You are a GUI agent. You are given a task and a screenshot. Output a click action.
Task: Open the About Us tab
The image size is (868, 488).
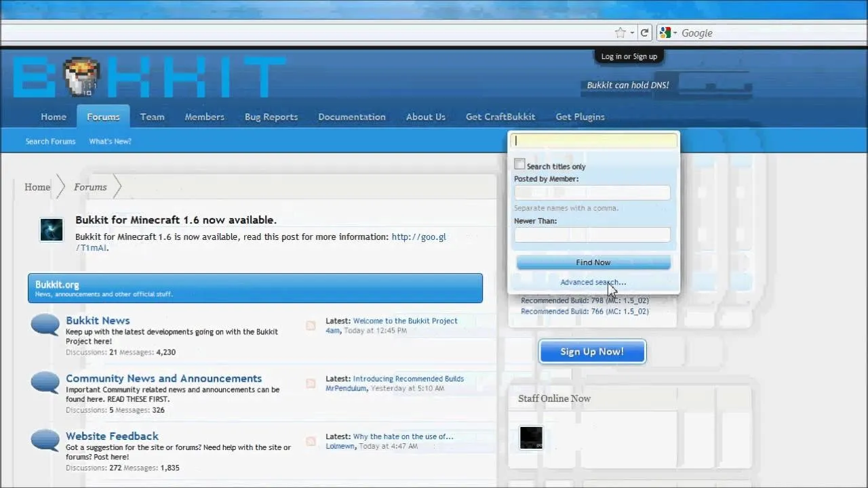(x=425, y=117)
